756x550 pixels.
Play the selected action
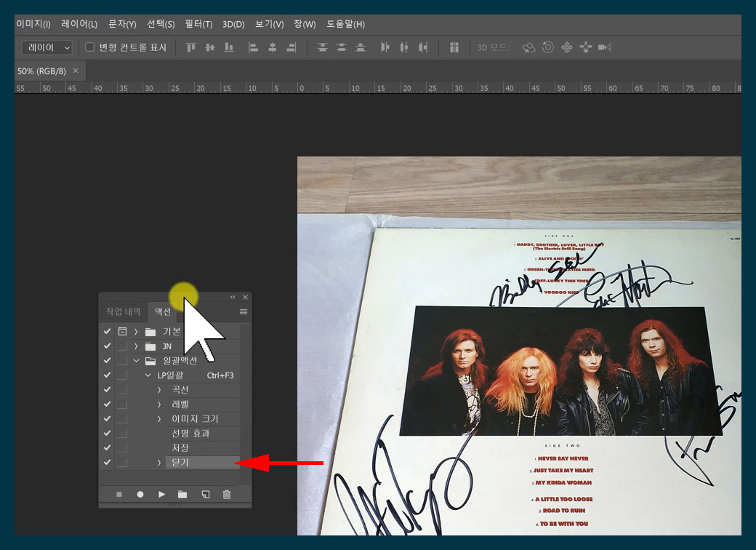pyautogui.click(x=161, y=495)
